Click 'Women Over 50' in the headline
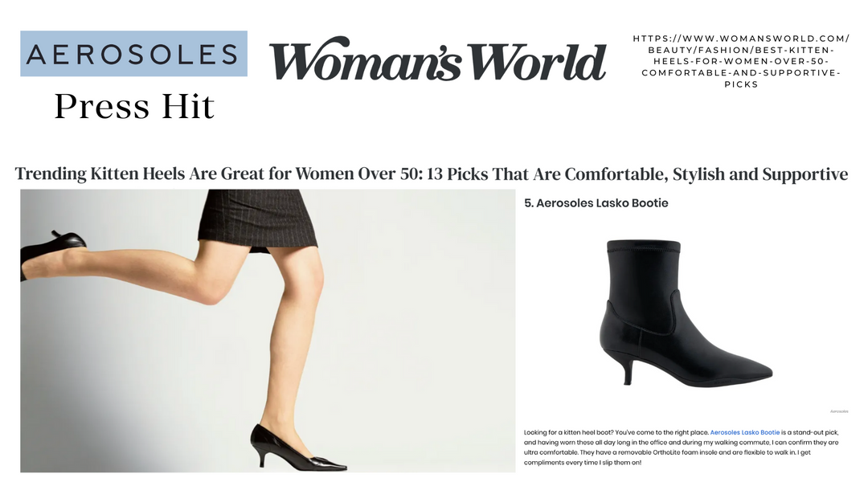Image resolution: width=868 pixels, height=482 pixels. (x=358, y=174)
